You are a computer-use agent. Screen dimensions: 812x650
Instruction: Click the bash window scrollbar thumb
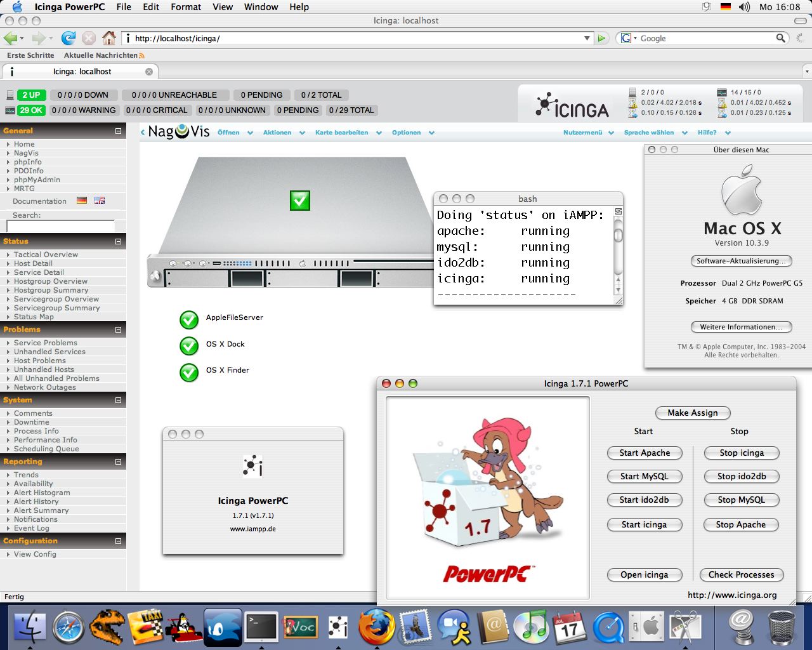pos(618,235)
